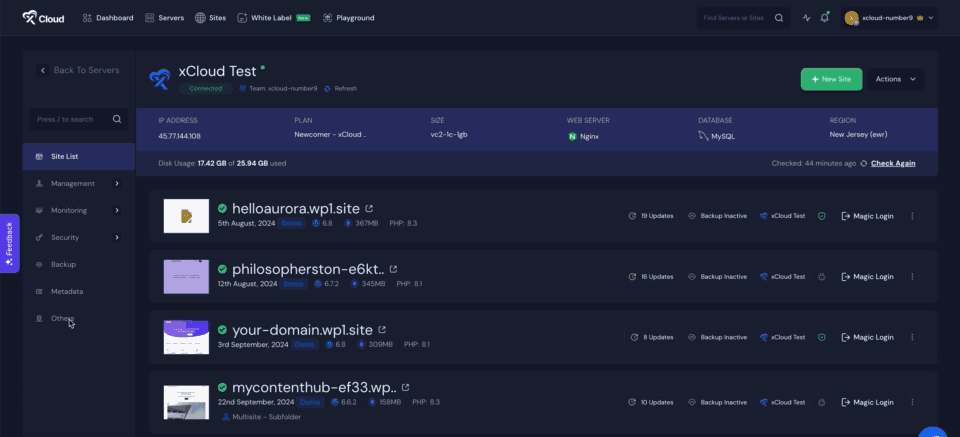Open the your-domain.wp1.site thumbnail

coord(186,338)
